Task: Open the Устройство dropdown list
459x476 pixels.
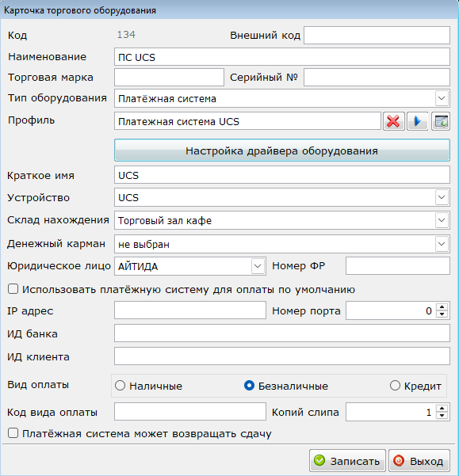Action: coord(442,197)
